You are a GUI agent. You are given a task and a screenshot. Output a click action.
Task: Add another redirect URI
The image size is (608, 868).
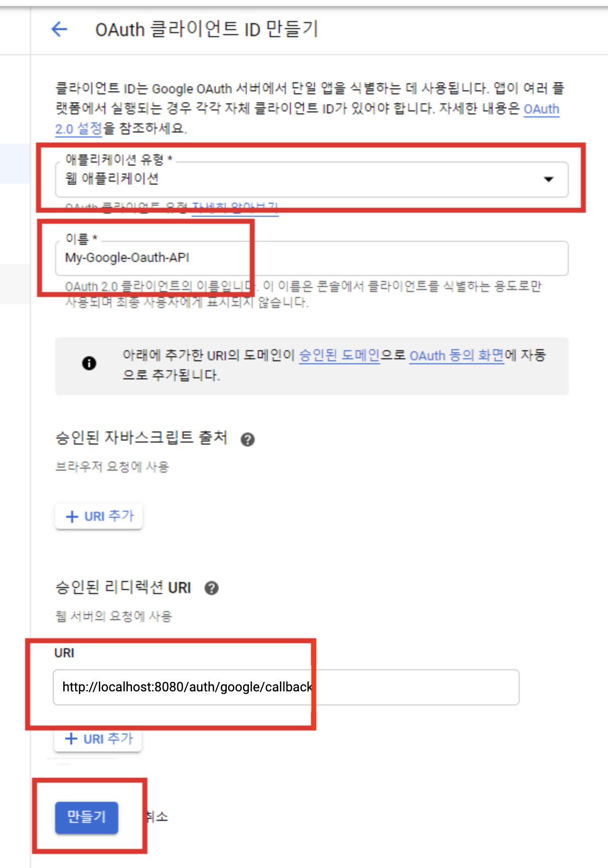click(98, 739)
